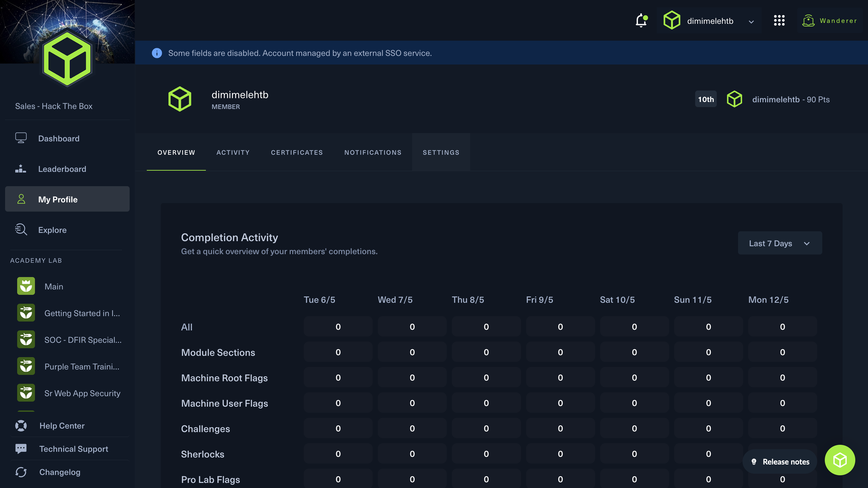Click the lightbulb icon in Release notes

pyautogui.click(x=754, y=462)
